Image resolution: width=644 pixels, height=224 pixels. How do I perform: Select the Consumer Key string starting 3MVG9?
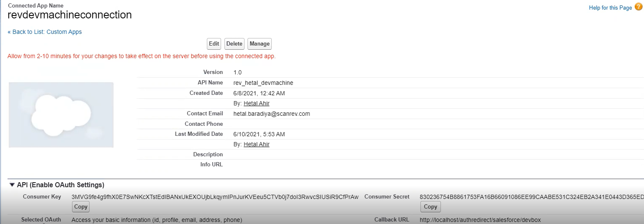click(x=215, y=197)
